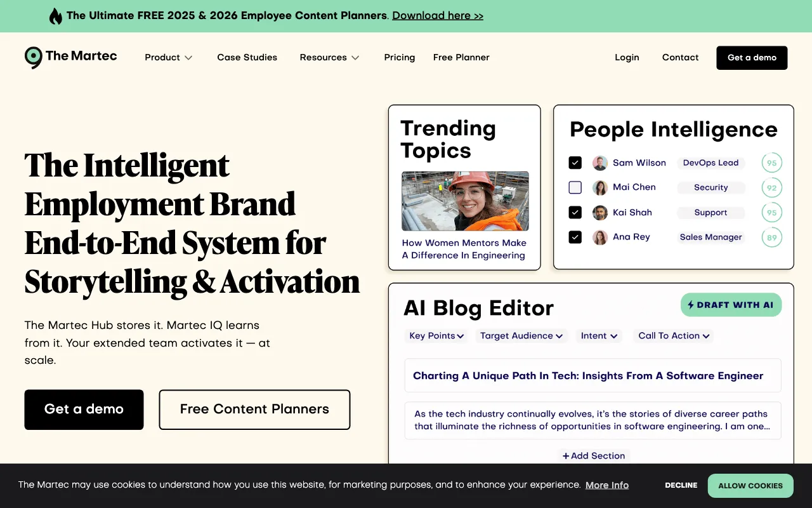Click Mai Chen's avatar photo
Viewport: 812px width, 508px height.
click(600, 187)
